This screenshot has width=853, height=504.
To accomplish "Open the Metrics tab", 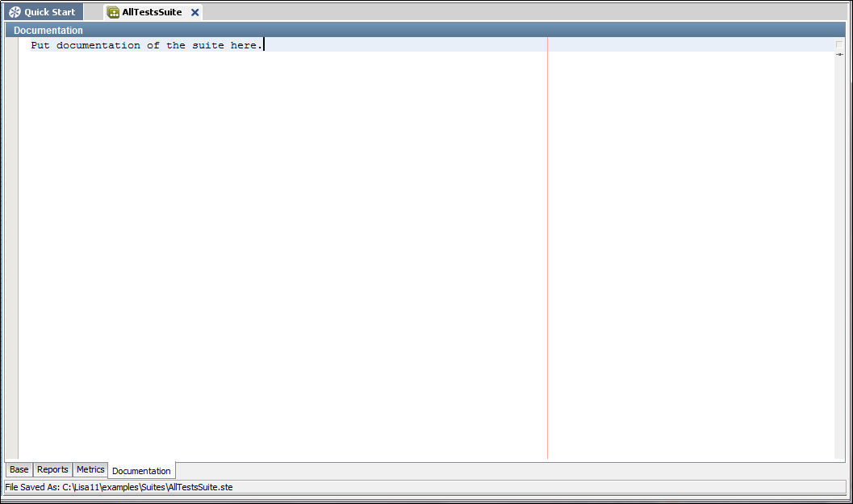I will click(x=90, y=470).
